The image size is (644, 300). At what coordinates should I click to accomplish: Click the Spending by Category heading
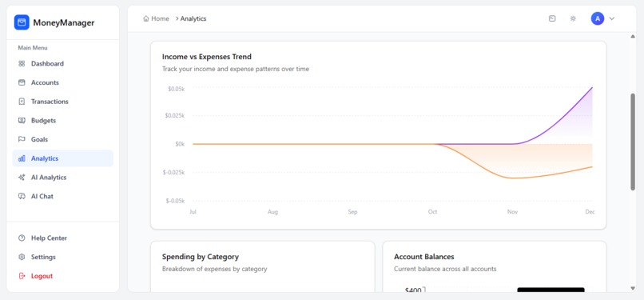click(201, 257)
